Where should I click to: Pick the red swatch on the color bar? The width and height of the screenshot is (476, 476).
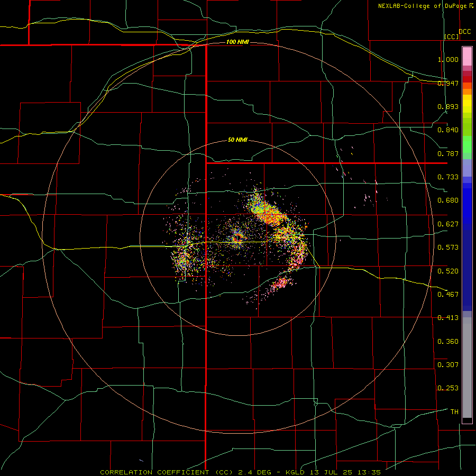(x=467, y=79)
